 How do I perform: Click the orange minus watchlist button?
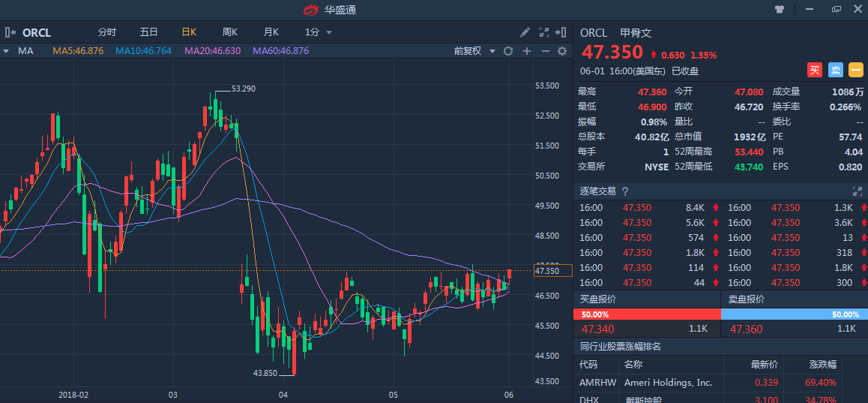pos(856,70)
